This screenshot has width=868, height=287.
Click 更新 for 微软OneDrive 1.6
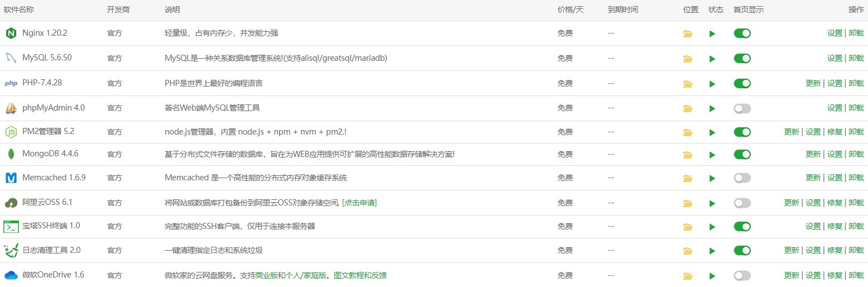coord(792,275)
